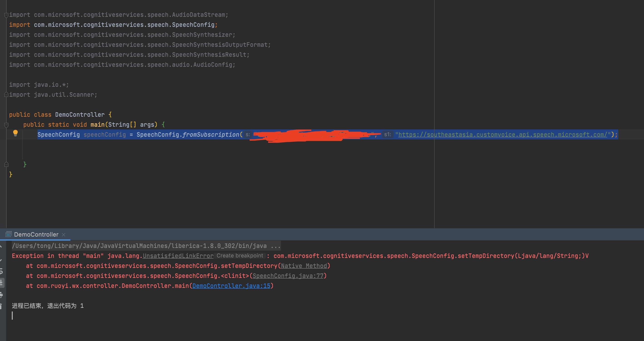Screen dimensions: 644x341
Task: Collapse the imports block at AudioDataStream line
Action: tap(6, 15)
